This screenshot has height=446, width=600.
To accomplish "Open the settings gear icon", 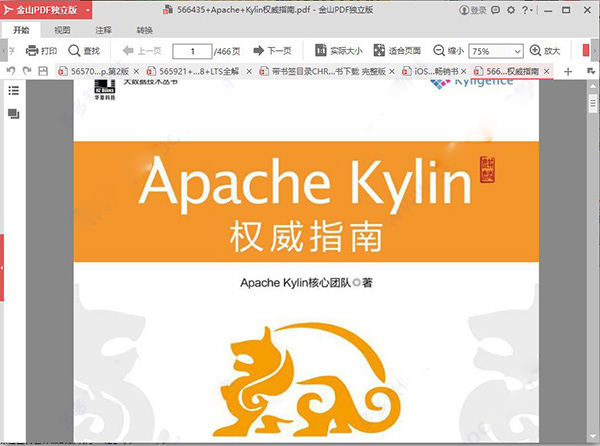I will pyautogui.click(x=511, y=10).
